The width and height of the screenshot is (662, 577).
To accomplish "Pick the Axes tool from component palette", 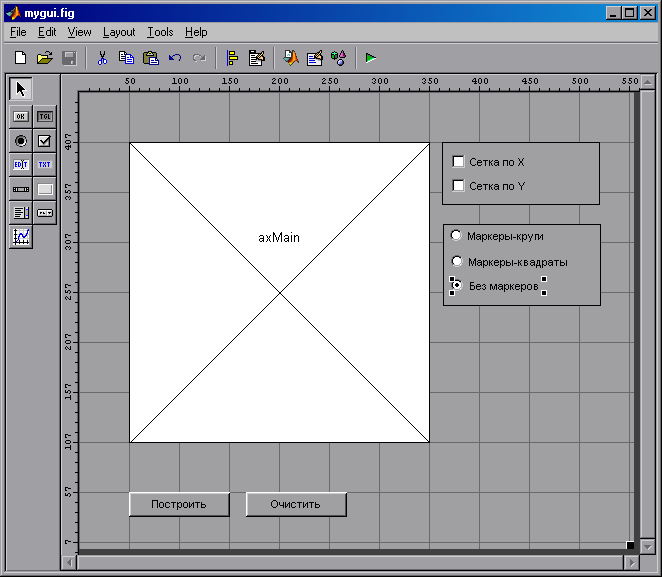I will pyautogui.click(x=21, y=237).
